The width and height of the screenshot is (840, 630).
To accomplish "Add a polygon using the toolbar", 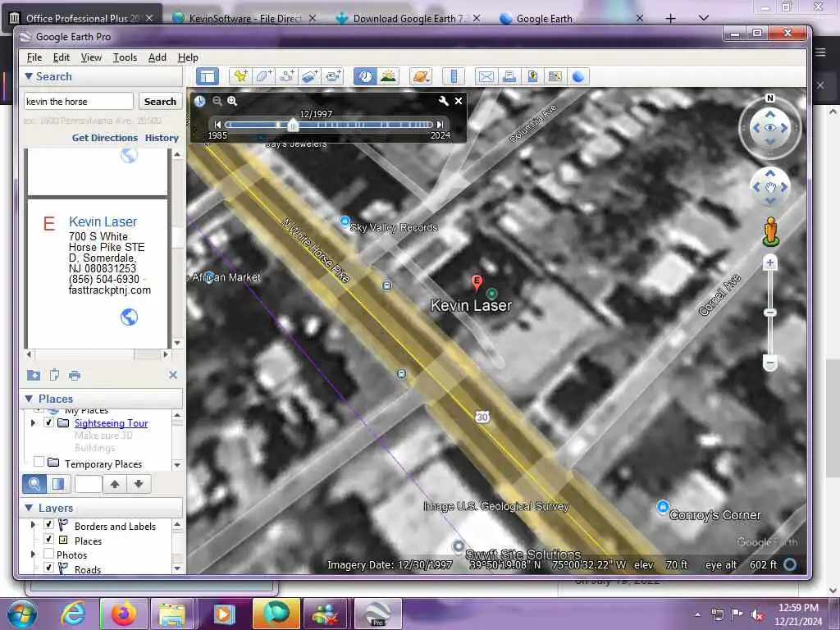I will click(263, 76).
